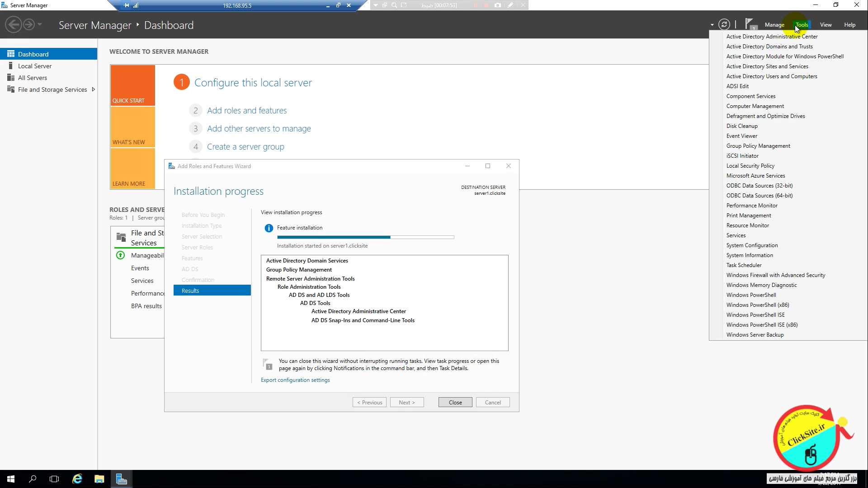Click the Manageability status green icon
868x488 pixels.
[120, 255]
